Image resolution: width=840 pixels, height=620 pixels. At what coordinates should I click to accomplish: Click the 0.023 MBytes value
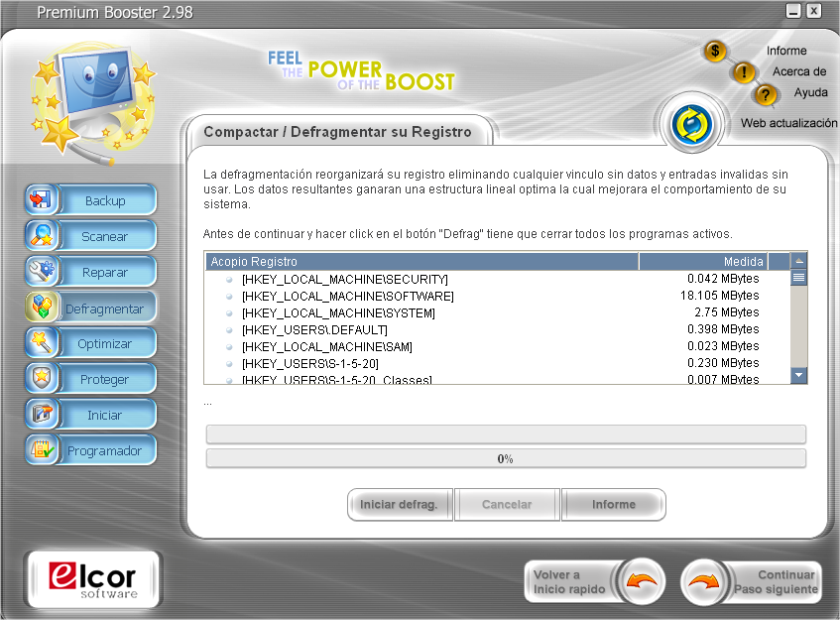tap(723, 346)
